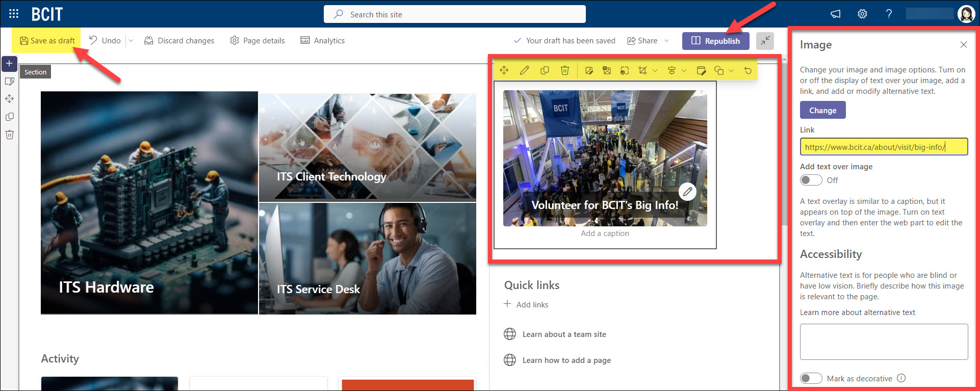Collapse the header with the shrink icon
Screen dimensions: 980x391
[765, 41]
